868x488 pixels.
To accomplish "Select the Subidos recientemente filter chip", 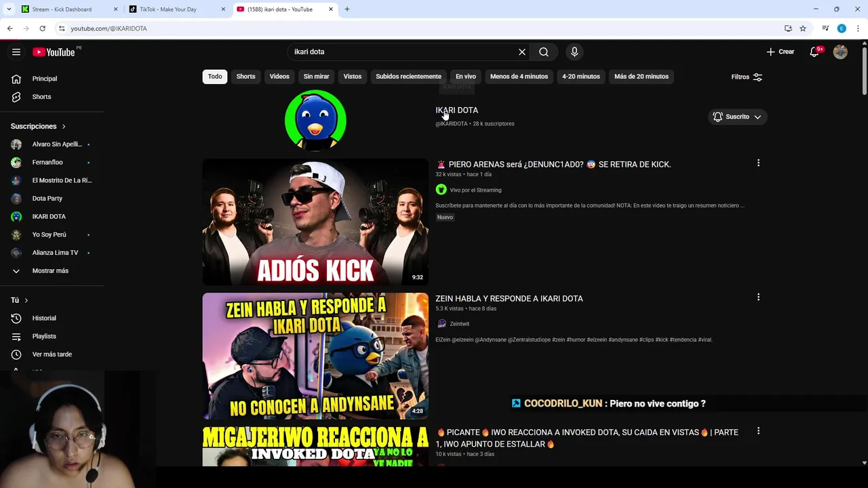I will (x=408, y=77).
